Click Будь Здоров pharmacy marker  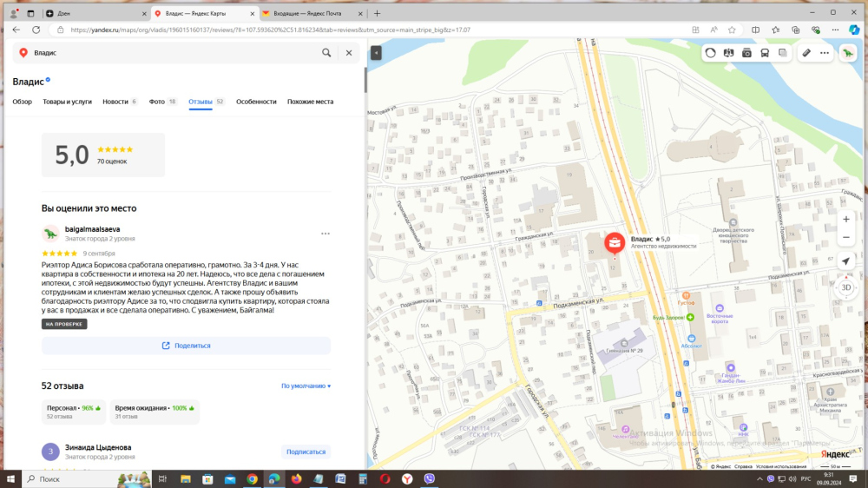tap(690, 318)
